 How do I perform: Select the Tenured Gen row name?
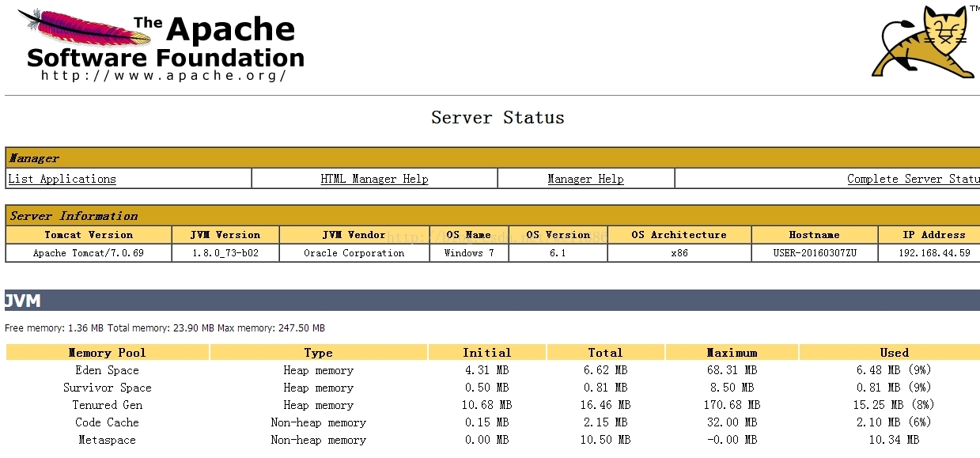coord(107,405)
